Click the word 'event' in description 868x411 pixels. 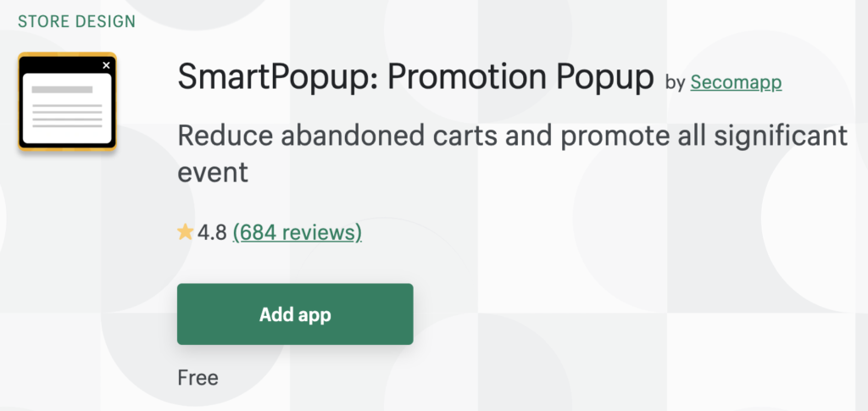[x=213, y=172]
